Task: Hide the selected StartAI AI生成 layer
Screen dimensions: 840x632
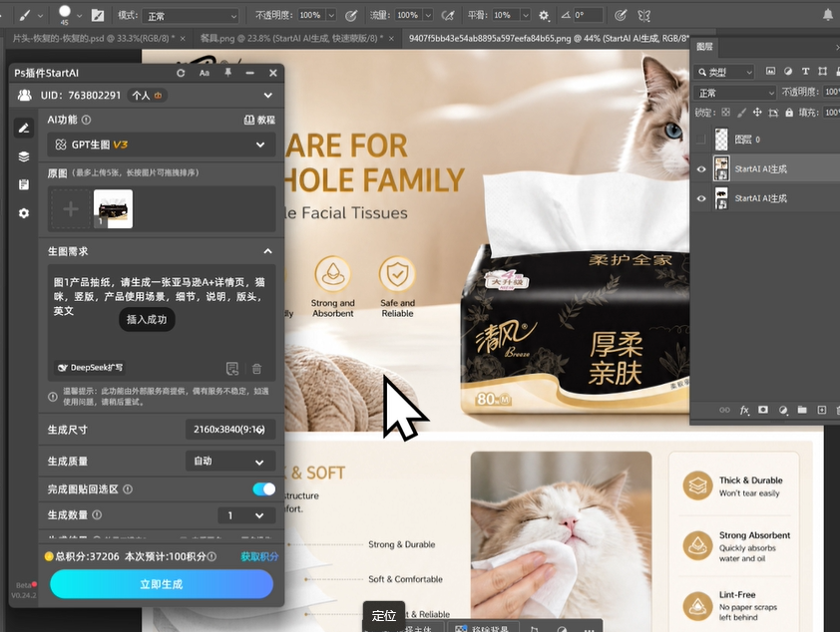Action: click(700, 169)
